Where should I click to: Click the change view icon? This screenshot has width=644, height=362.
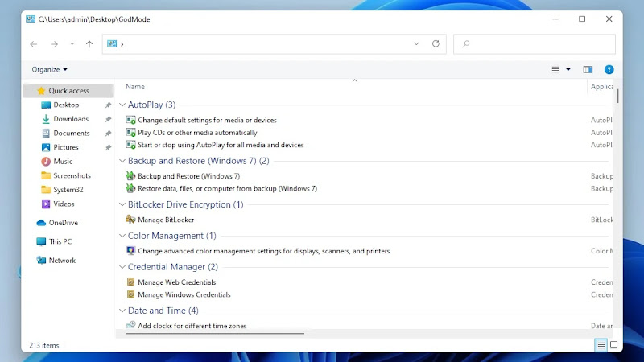(555, 69)
